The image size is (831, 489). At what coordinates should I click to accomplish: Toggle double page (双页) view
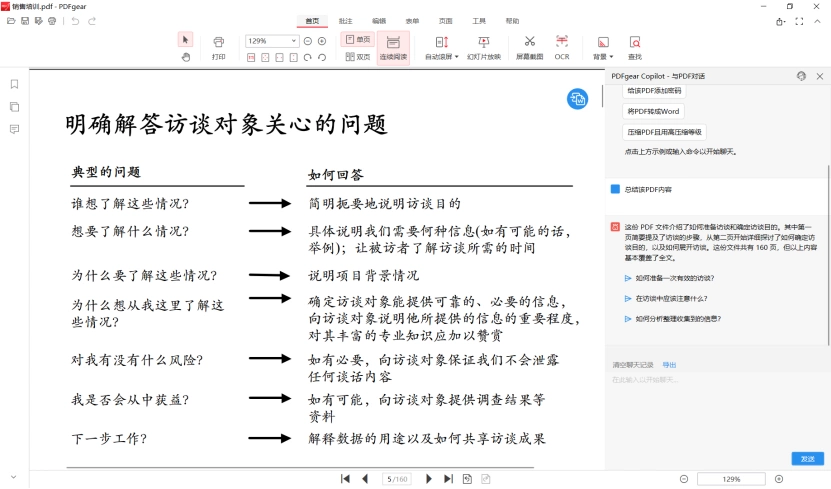358,57
